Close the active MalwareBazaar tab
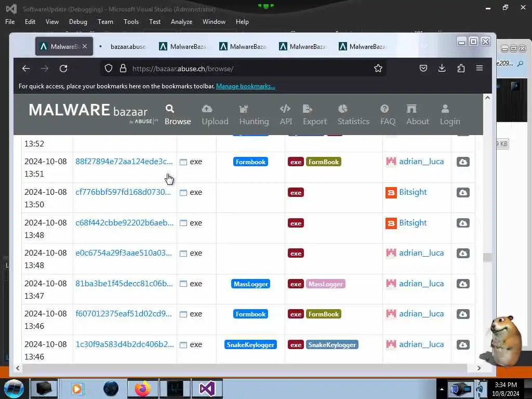This screenshot has height=399, width=532. click(x=85, y=46)
